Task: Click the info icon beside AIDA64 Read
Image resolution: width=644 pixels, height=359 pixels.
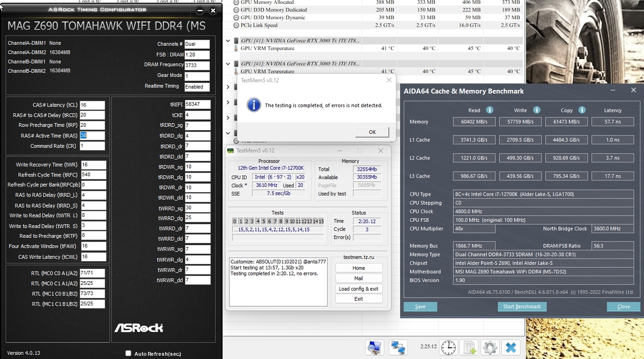Action: [x=489, y=110]
